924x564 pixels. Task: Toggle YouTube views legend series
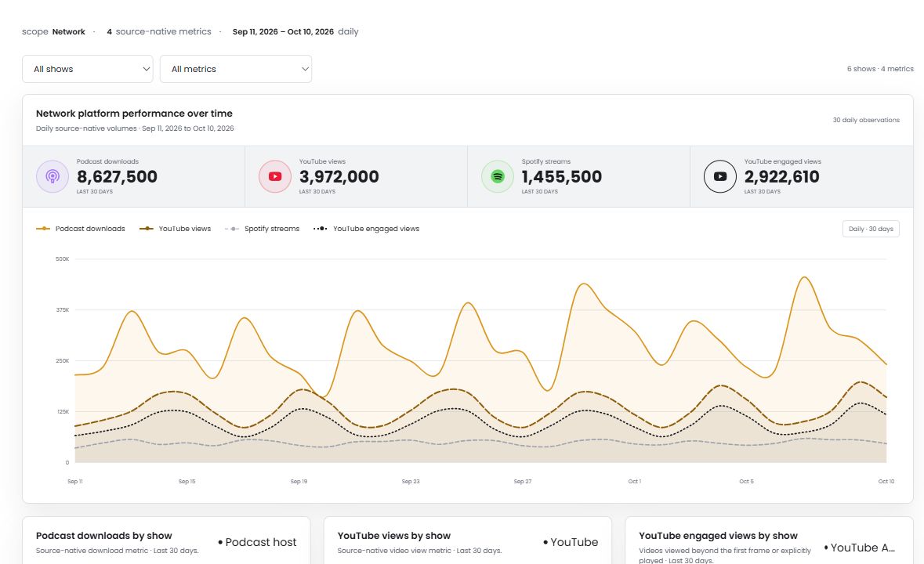(175, 229)
